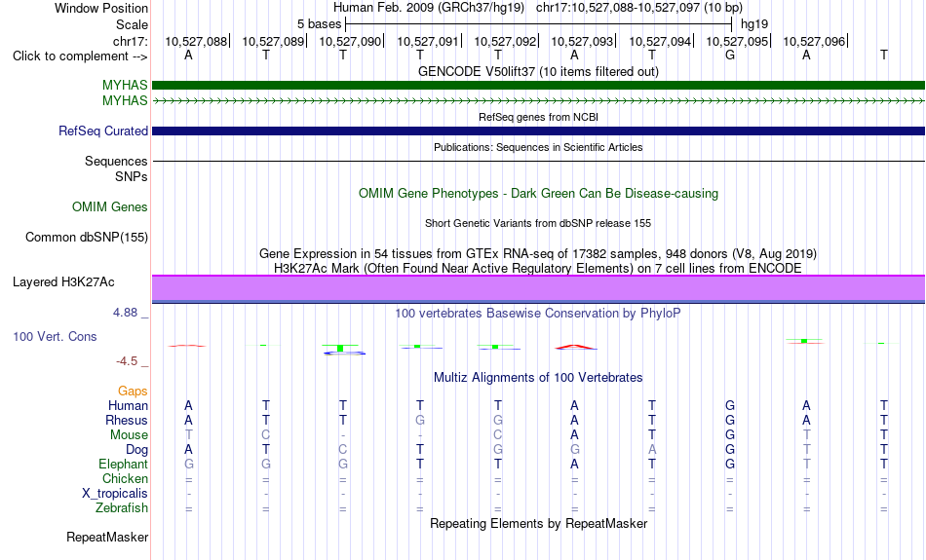Click the OMIM Genes track label

point(109,207)
